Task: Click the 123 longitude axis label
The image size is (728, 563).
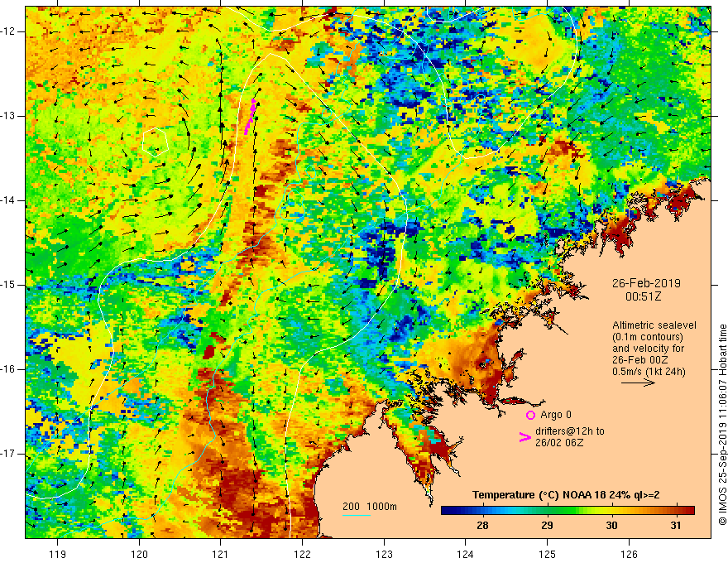Action: coord(384,554)
